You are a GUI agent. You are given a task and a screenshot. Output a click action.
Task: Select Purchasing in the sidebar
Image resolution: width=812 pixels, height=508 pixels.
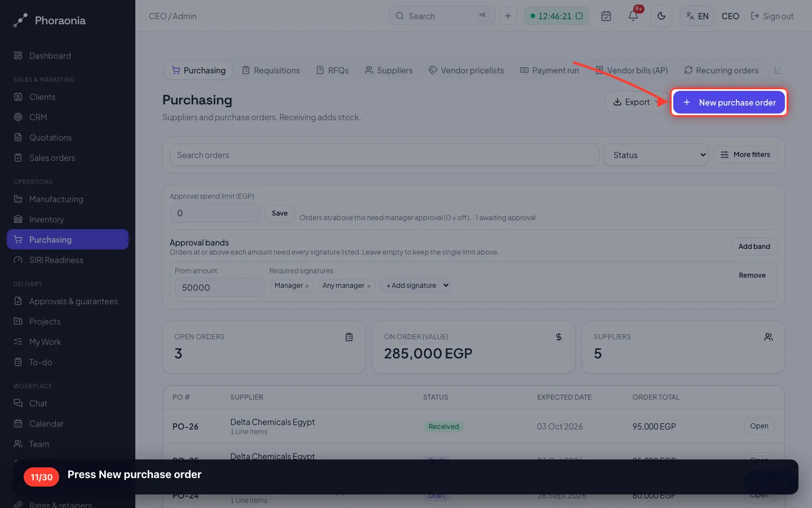[68, 239]
